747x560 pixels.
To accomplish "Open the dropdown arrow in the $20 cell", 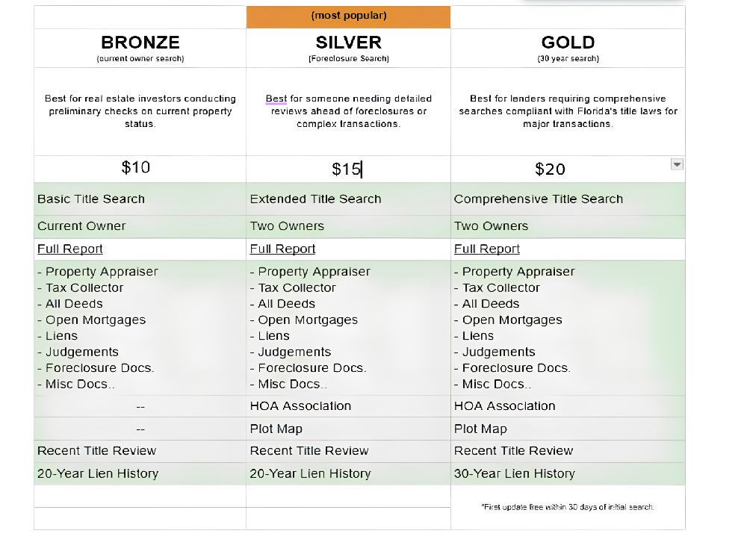I will click(677, 165).
